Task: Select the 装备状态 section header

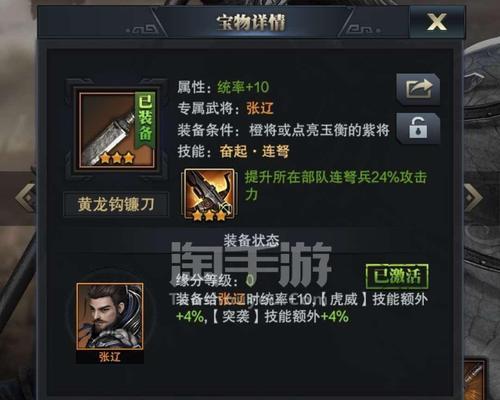Action: coord(251,240)
